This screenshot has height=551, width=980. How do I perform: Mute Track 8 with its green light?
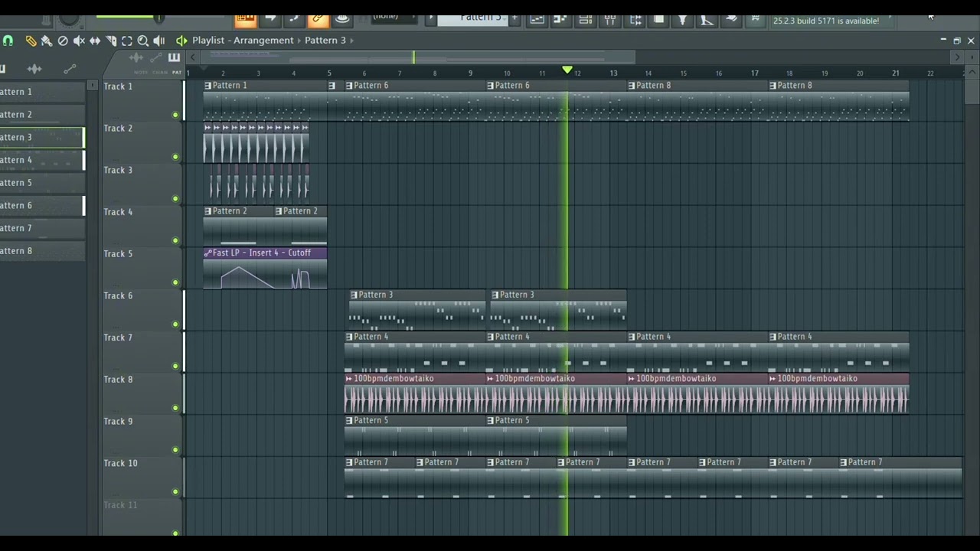(x=175, y=408)
